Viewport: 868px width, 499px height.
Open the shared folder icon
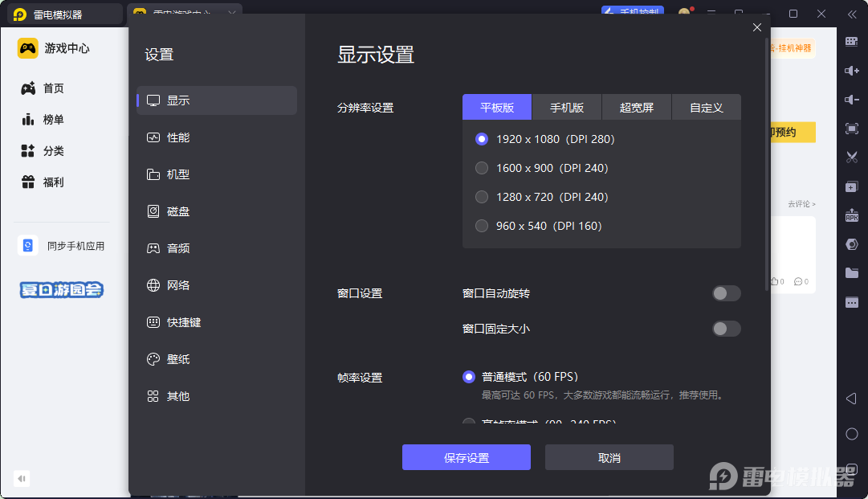[x=852, y=272]
